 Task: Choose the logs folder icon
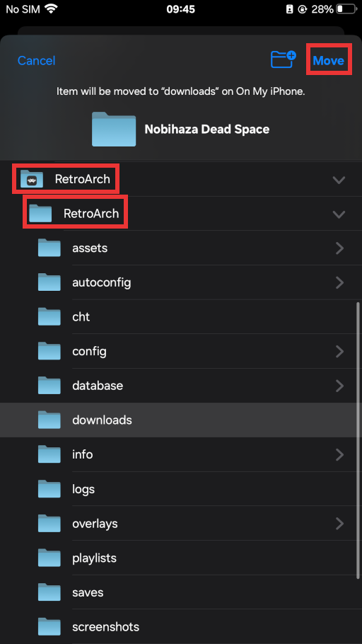[x=49, y=489]
